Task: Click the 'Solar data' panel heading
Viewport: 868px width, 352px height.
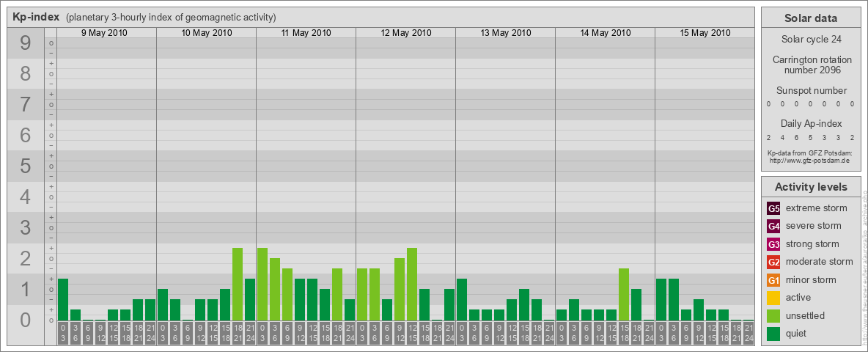Action: click(811, 18)
